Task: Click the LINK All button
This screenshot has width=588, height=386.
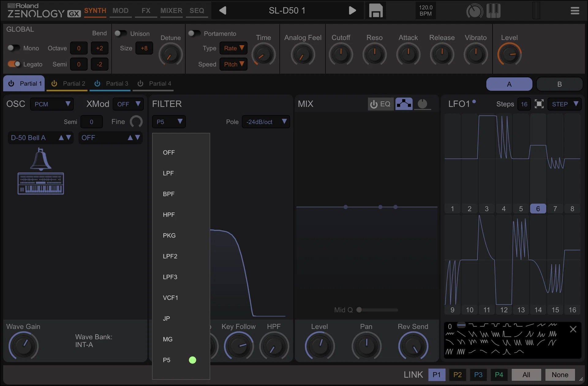Action: (526, 375)
